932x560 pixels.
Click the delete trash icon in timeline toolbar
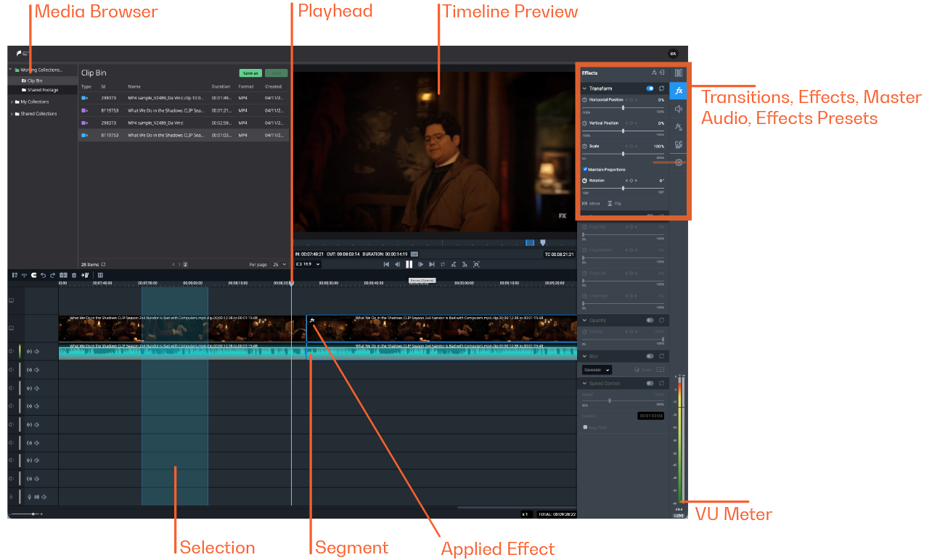point(74,276)
